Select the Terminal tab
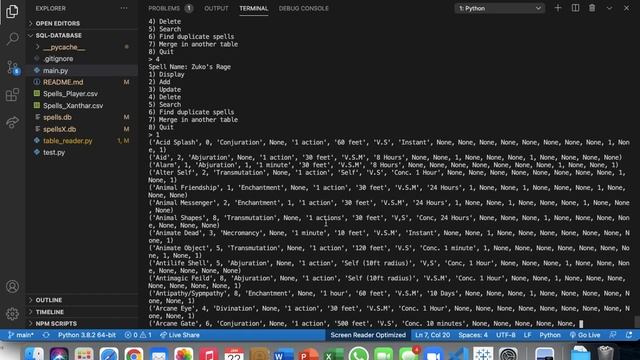This screenshot has width=640, height=360. 253,8
